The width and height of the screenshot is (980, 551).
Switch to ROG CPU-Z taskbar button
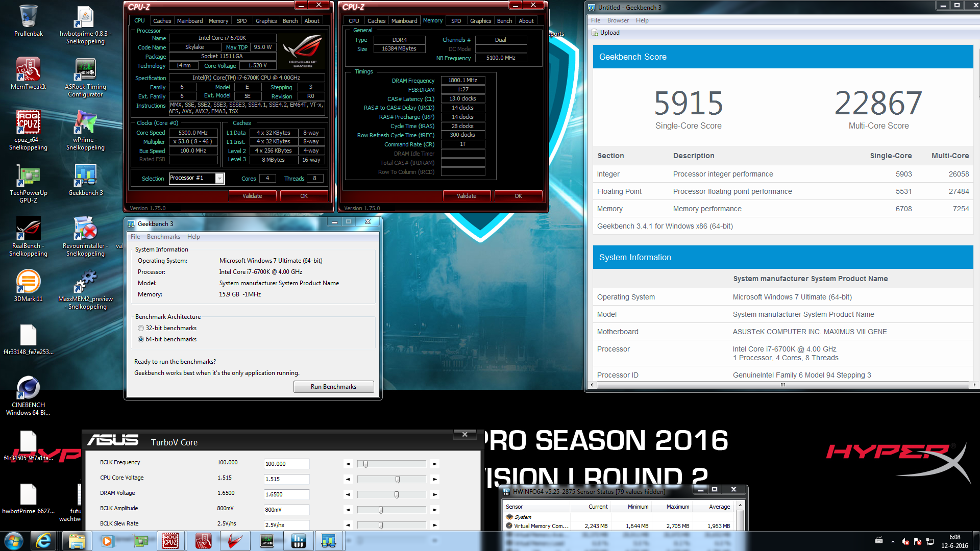[170, 541]
